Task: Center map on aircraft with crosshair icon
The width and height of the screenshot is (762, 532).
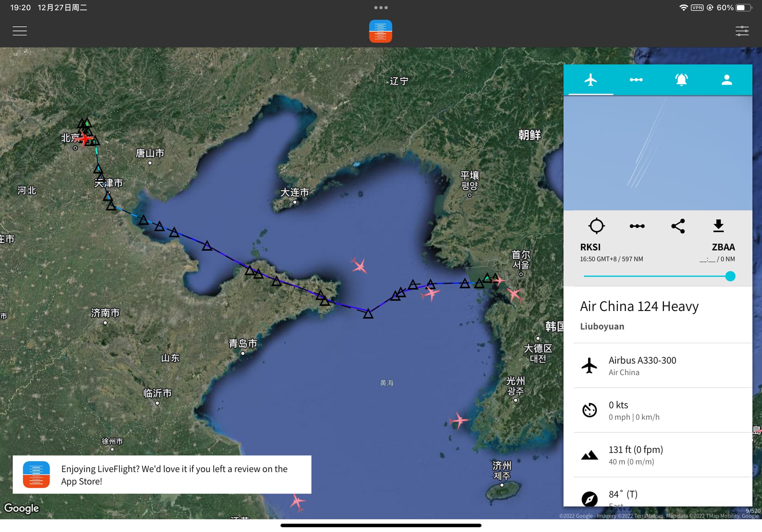Action: (x=596, y=226)
